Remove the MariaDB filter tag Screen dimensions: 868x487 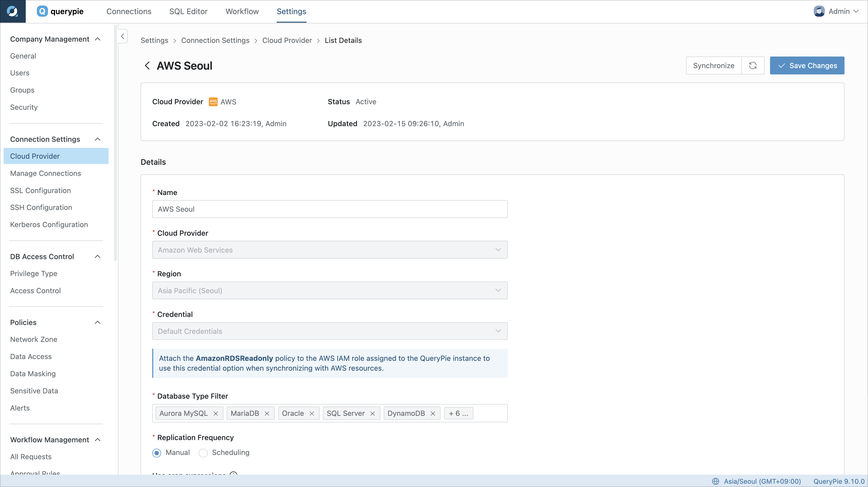267,414
